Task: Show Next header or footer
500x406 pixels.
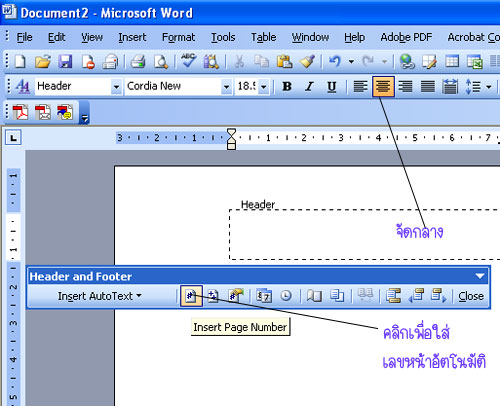Action: click(x=438, y=296)
